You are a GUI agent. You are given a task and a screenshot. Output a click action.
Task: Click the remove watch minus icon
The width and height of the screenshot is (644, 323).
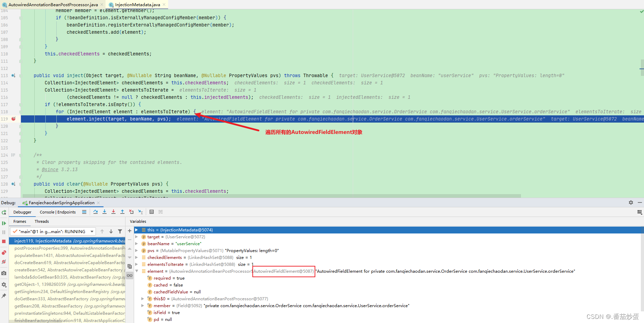(x=130, y=239)
